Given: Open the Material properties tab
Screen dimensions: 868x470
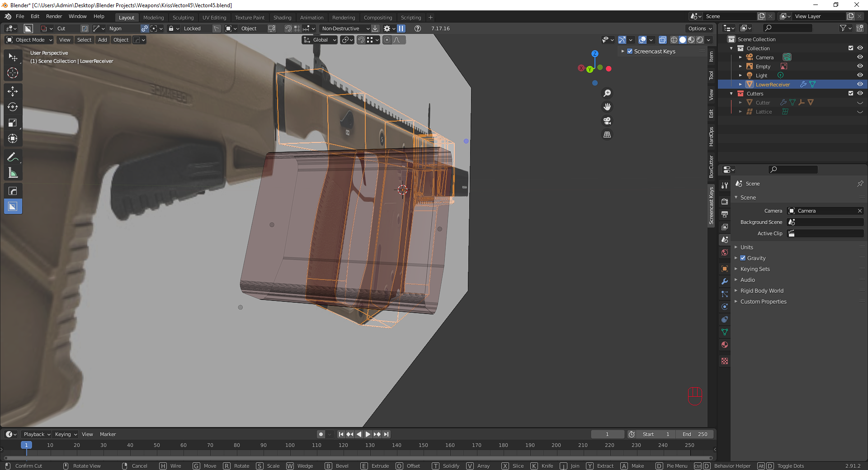Looking at the screenshot, I should pyautogui.click(x=725, y=345).
